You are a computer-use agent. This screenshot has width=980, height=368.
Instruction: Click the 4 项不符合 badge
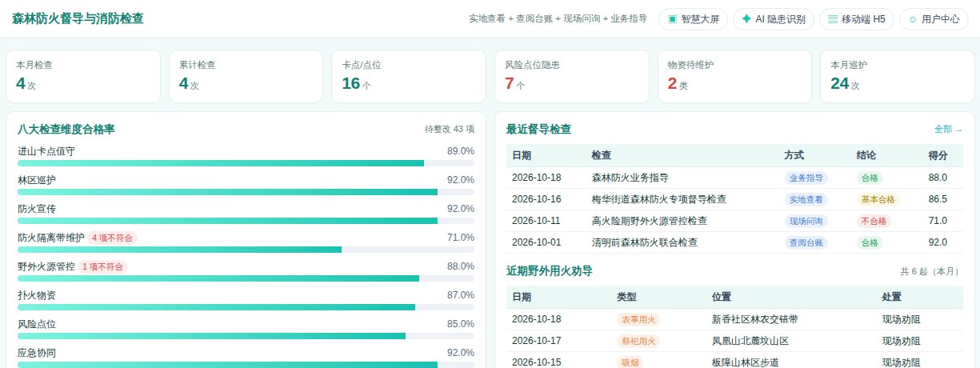pyautogui.click(x=113, y=238)
